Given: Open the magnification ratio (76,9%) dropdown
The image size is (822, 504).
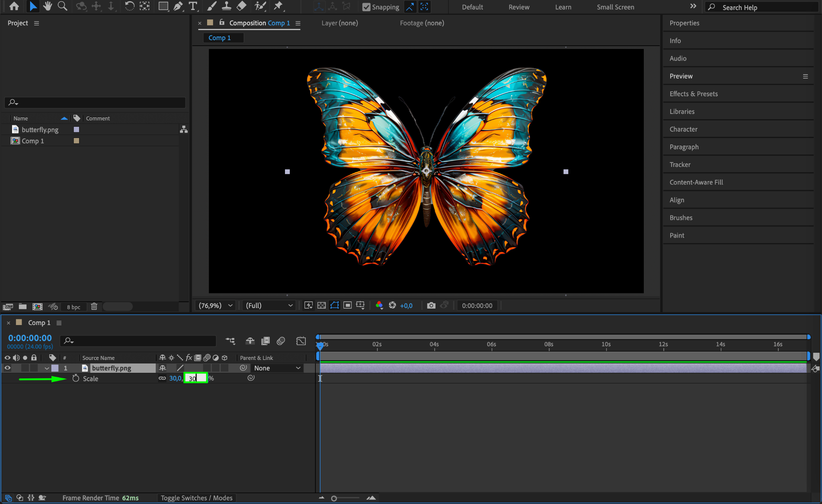Looking at the screenshot, I should [x=216, y=305].
